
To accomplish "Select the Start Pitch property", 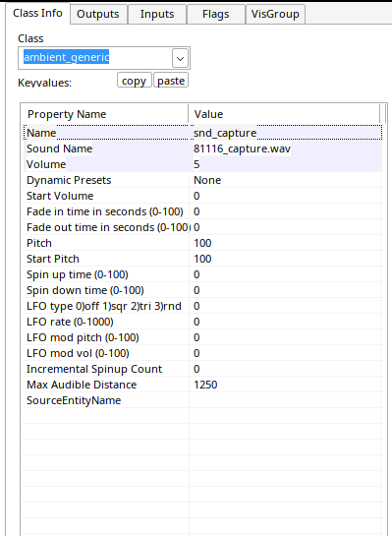I will [107, 259].
